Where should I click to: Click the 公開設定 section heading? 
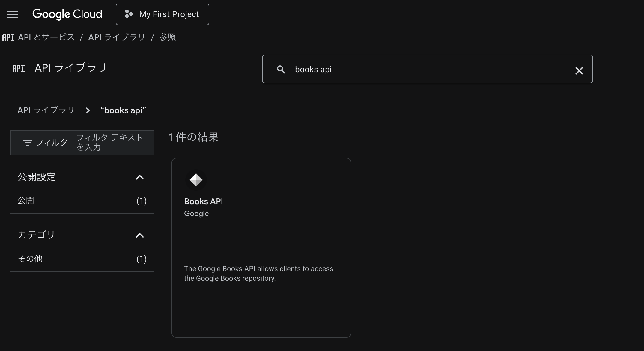tap(37, 177)
